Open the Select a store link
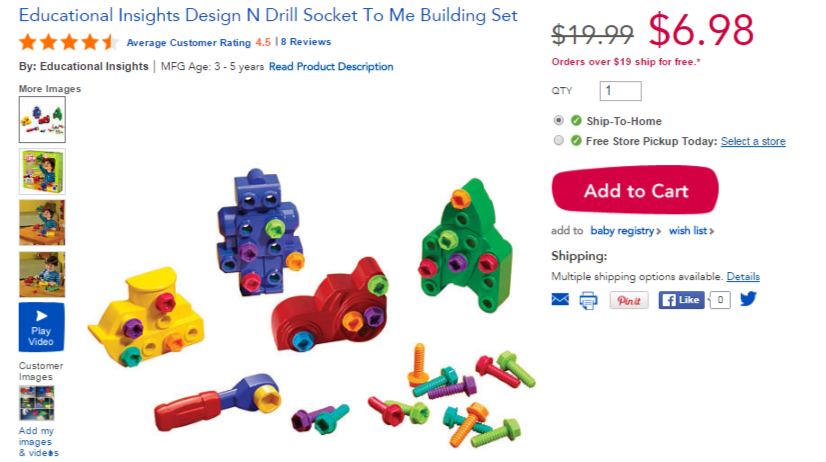This screenshot has height=462, width=826. [753, 141]
